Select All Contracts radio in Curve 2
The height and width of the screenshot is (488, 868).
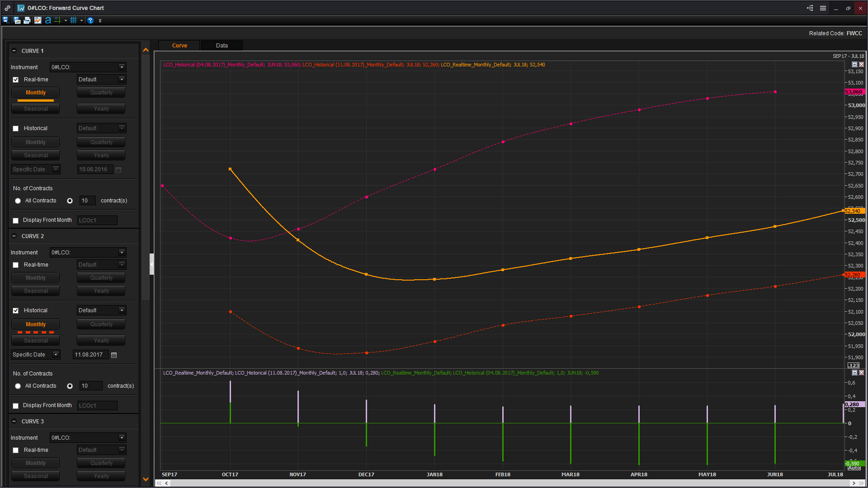(18, 386)
